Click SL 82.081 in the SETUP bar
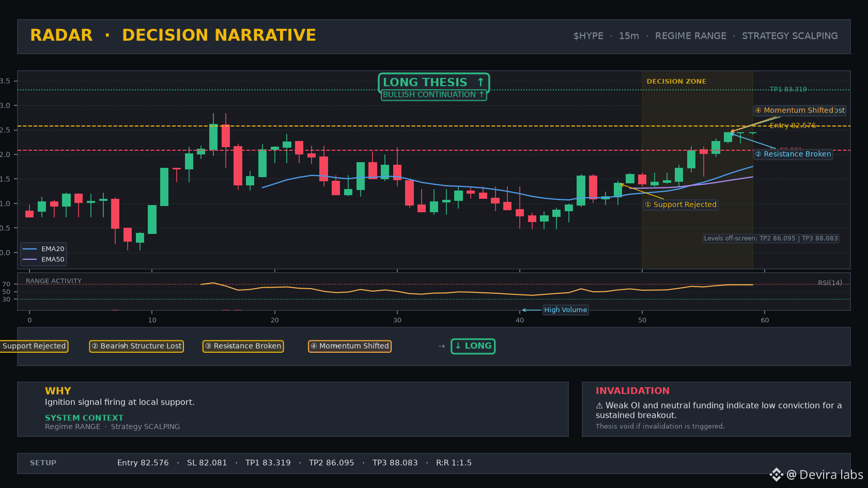This screenshot has height=488, width=868. [x=207, y=463]
